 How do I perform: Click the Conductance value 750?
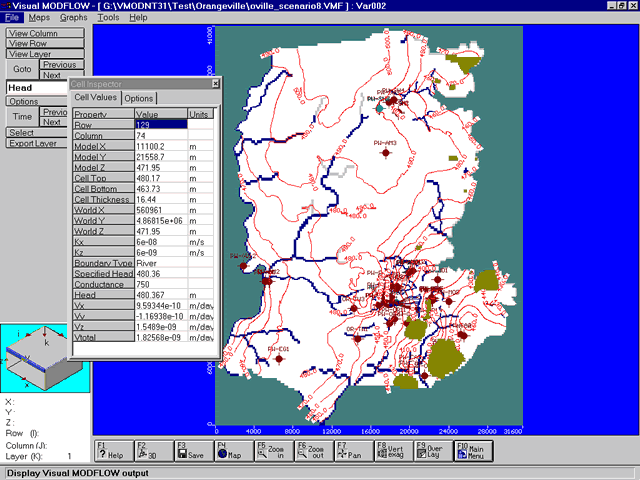click(161, 284)
